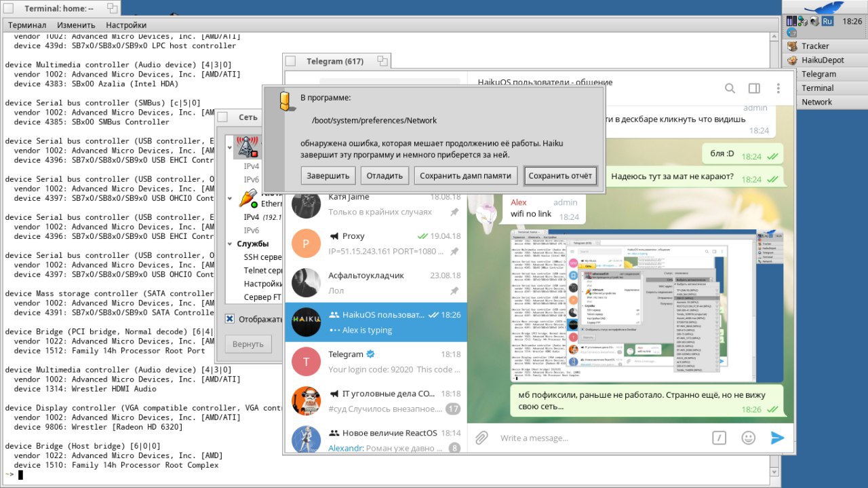868x488 pixels.
Task: Select Сервер FTP service item
Action: pyautogui.click(x=263, y=297)
